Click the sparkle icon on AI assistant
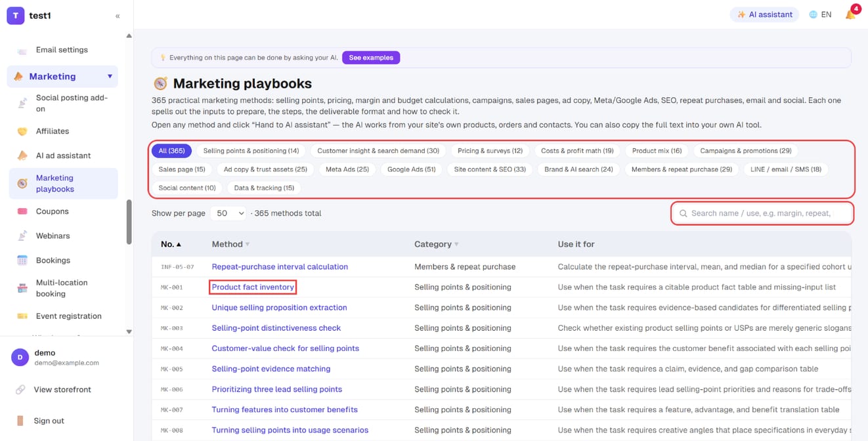Image resolution: width=868 pixels, height=441 pixels. [741, 14]
